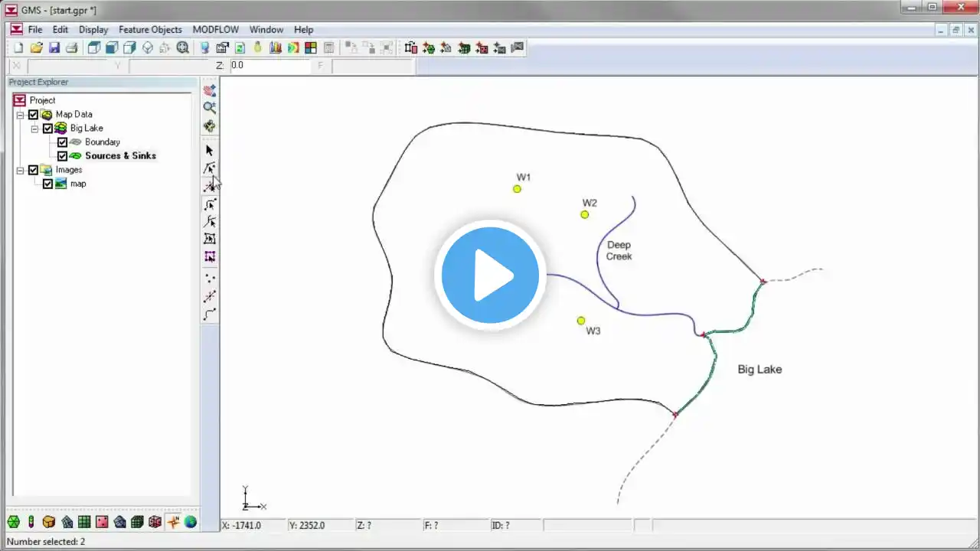Select the map image item label
The image size is (980, 551).
pyautogui.click(x=78, y=184)
